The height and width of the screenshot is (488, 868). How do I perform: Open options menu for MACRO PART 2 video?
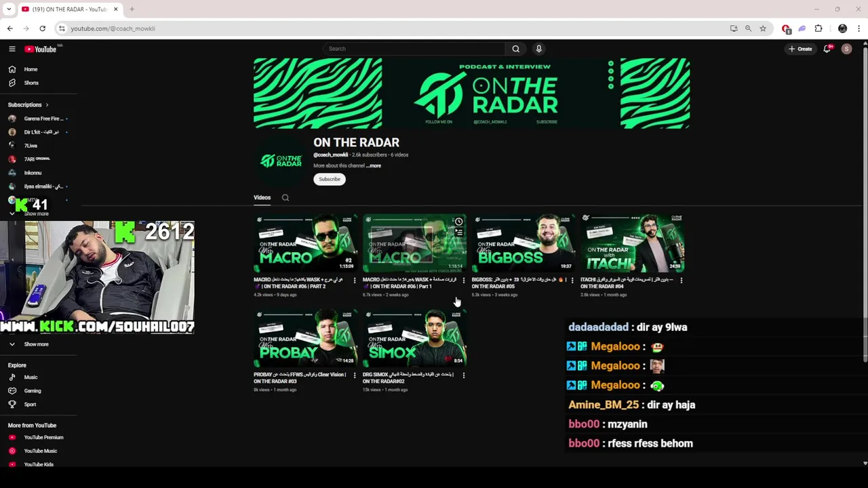click(354, 281)
